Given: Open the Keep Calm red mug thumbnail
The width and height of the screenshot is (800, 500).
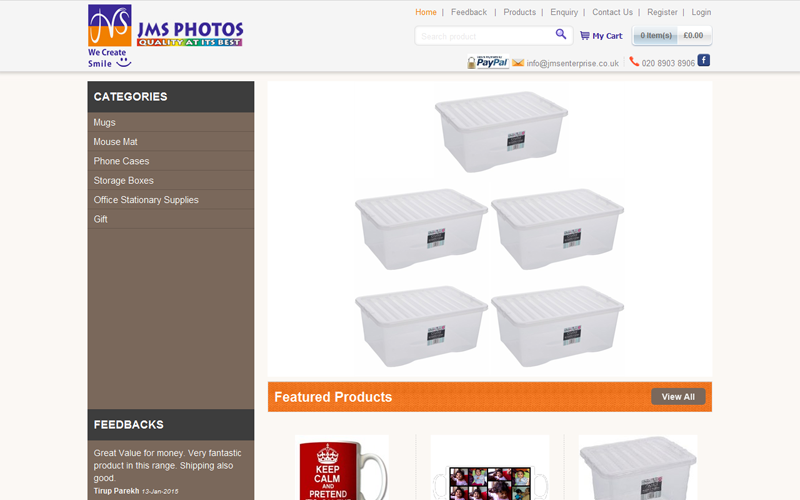Looking at the screenshot, I should [x=342, y=467].
